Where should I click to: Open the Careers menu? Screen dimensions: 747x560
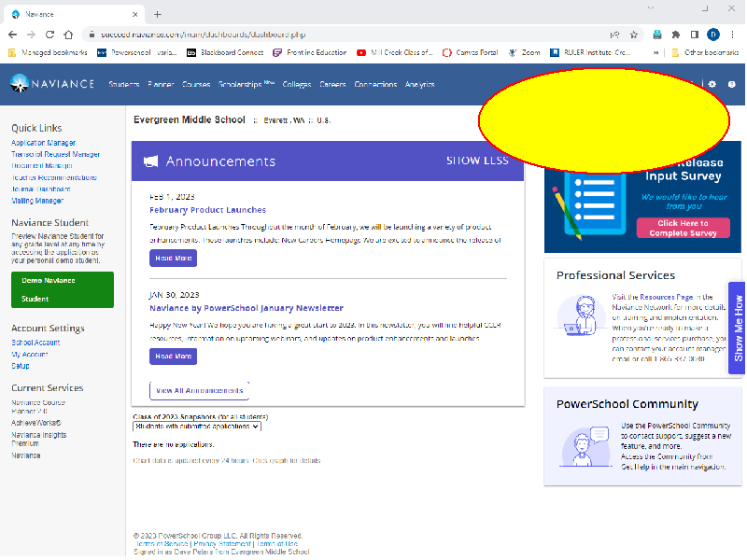click(x=332, y=84)
